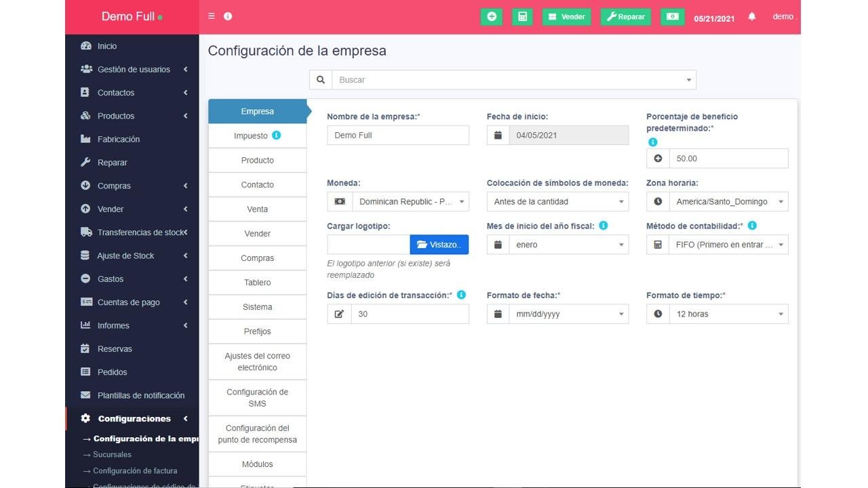
Task: Click edit icon beside transaction days field
Action: [x=339, y=314]
